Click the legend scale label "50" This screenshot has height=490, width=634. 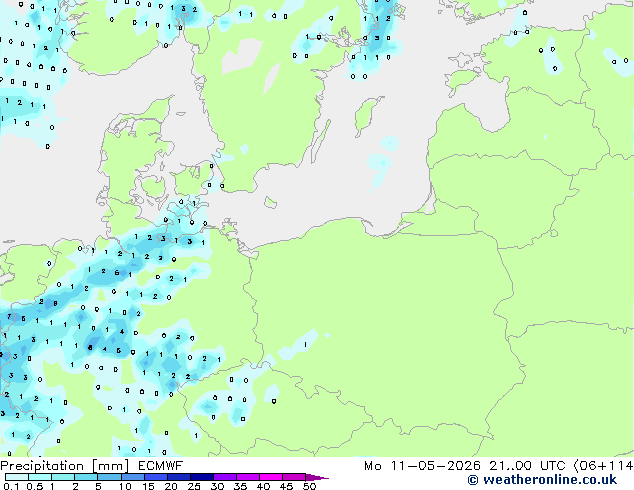309,486
